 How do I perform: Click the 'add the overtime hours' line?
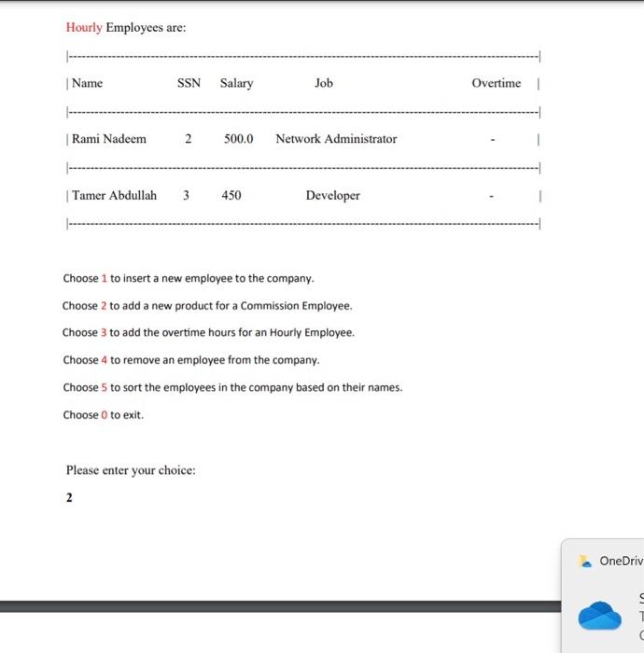coord(208,332)
